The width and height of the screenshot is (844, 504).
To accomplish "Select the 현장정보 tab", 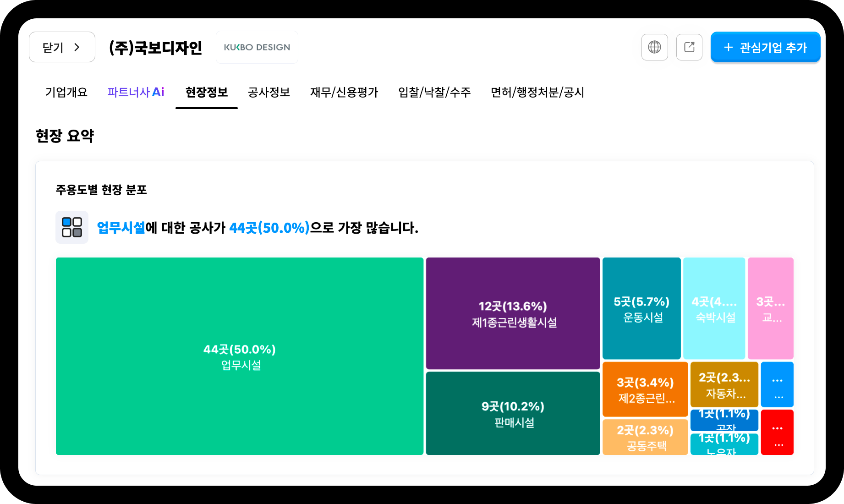I will (x=207, y=92).
